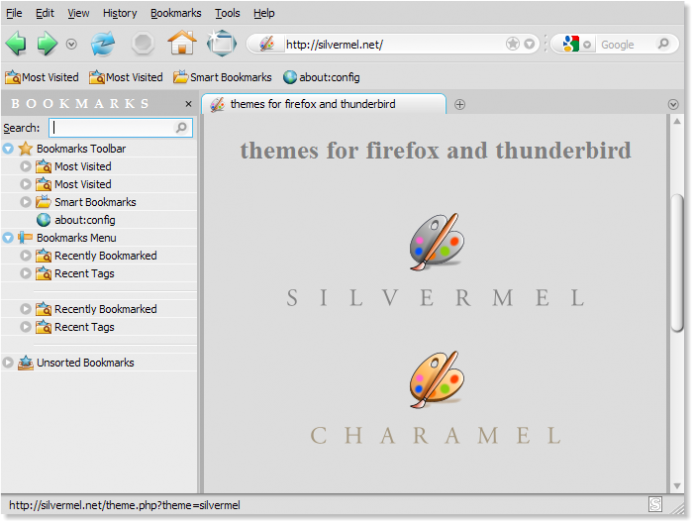Image resolution: width=695 pixels, height=525 pixels.
Task: Open Smart Bookmarks folder on bookmarks toolbar
Action: [x=222, y=77]
